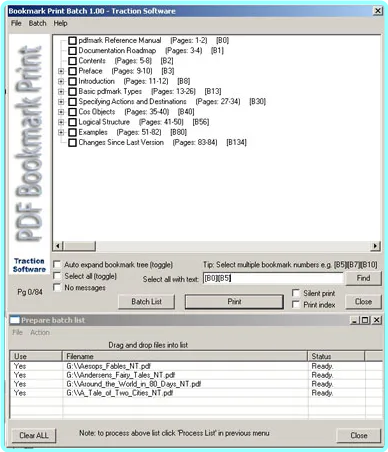The width and height of the screenshot is (388, 452).
Task: Enable the Silent print checkbox
Action: click(296, 293)
